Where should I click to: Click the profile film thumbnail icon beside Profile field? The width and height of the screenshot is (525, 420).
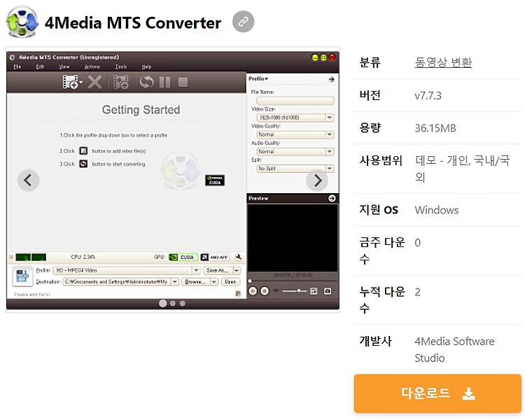pyautogui.click(x=22, y=276)
